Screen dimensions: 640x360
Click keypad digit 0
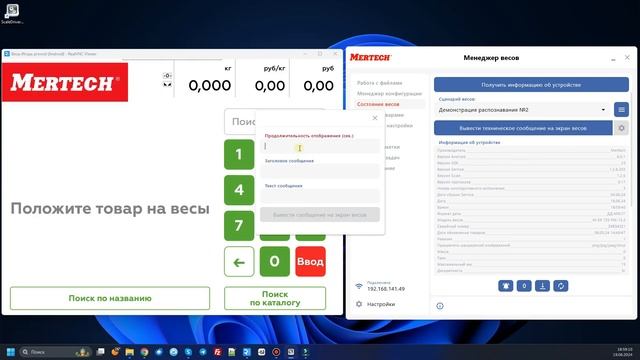click(x=275, y=262)
